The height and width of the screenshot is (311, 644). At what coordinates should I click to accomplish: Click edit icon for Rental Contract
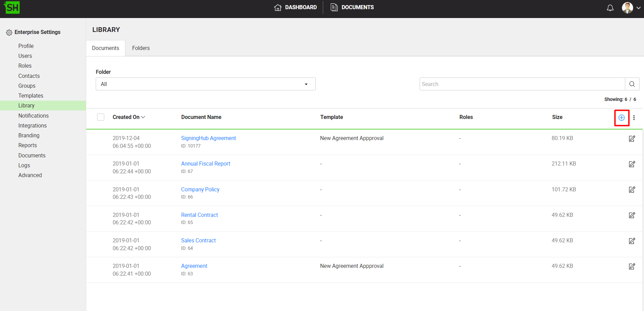click(631, 215)
